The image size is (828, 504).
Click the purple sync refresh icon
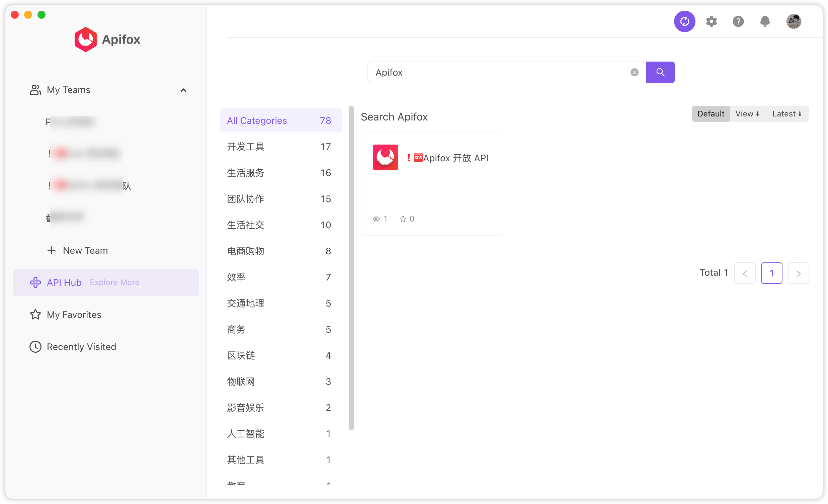[x=684, y=21]
